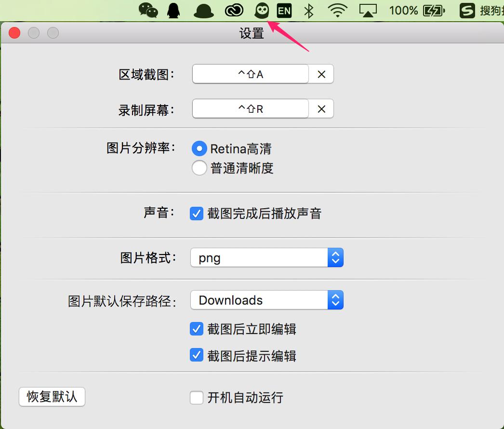The width and height of the screenshot is (504, 429).
Task: Open the Sogou input method icon
Action: pyautogui.click(x=466, y=10)
